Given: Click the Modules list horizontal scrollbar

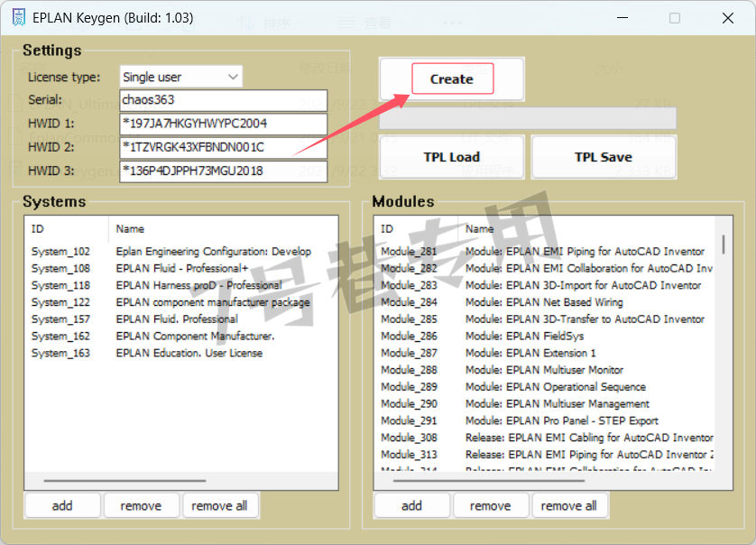Looking at the screenshot, I should 489,481.
